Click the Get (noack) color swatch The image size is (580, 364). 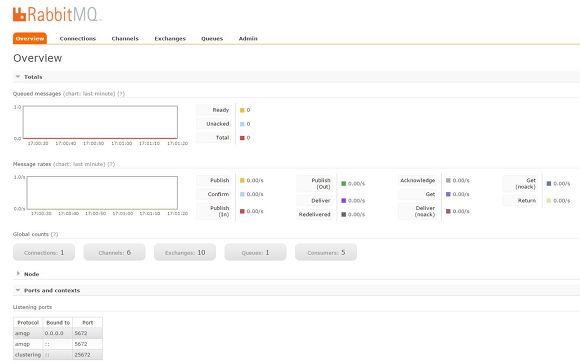tap(549, 183)
